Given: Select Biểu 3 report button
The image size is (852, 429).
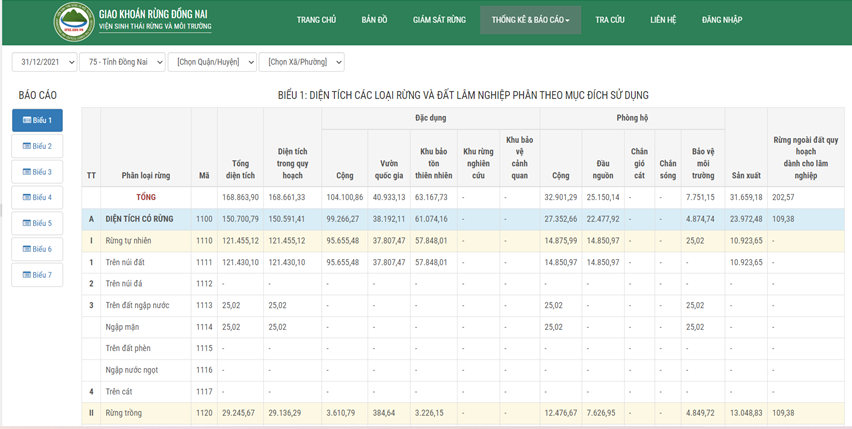Looking at the screenshot, I should 37,172.
